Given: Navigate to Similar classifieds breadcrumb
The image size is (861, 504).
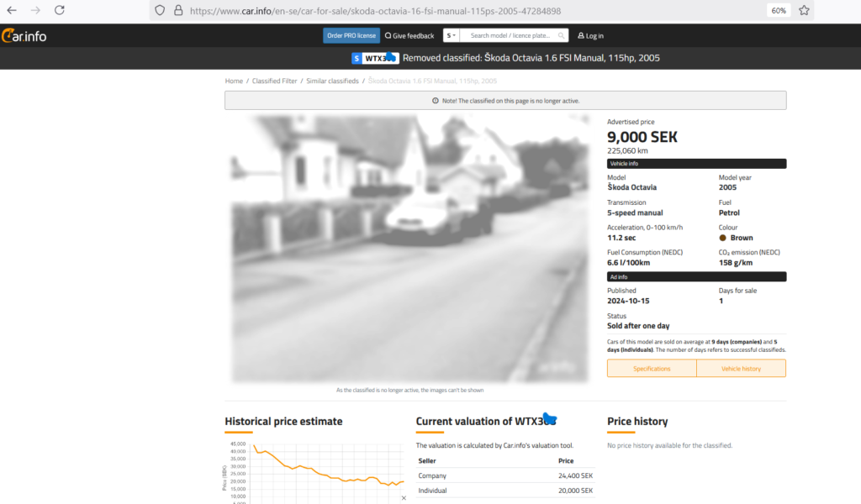Looking at the screenshot, I should click(332, 81).
